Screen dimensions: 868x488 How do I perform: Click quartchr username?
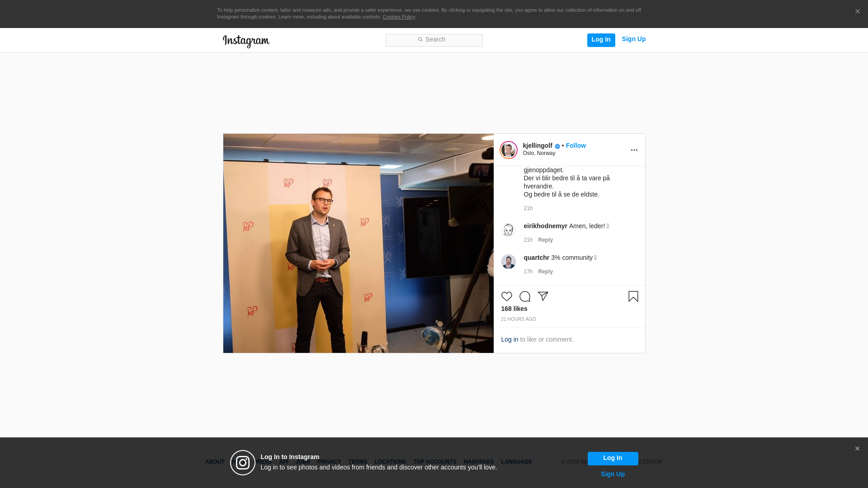coord(536,258)
